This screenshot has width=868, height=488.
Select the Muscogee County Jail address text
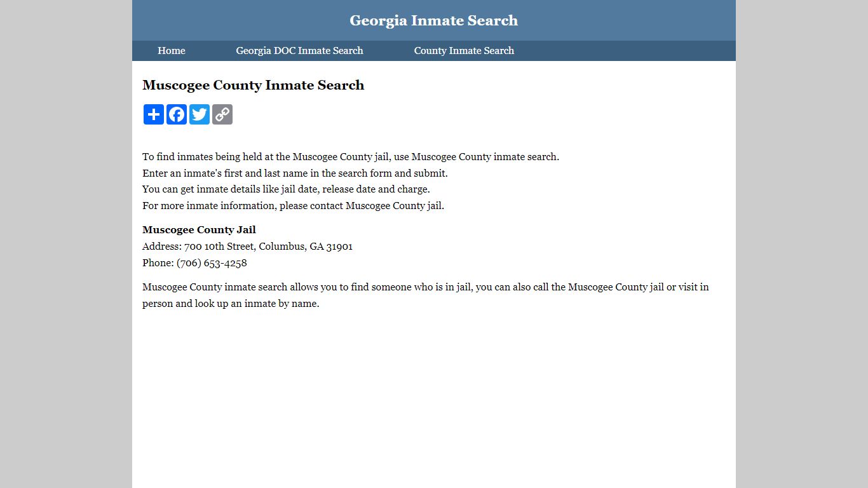pos(247,246)
